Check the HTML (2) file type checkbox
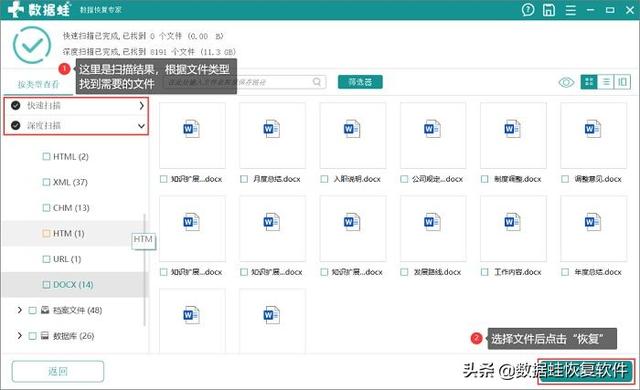Image resolution: width=640 pixels, height=390 pixels. point(47,156)
